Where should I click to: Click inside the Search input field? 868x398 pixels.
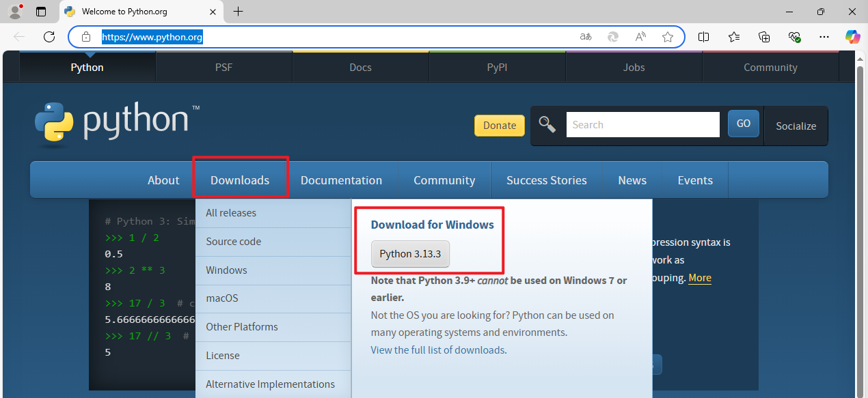pos(642,125)
